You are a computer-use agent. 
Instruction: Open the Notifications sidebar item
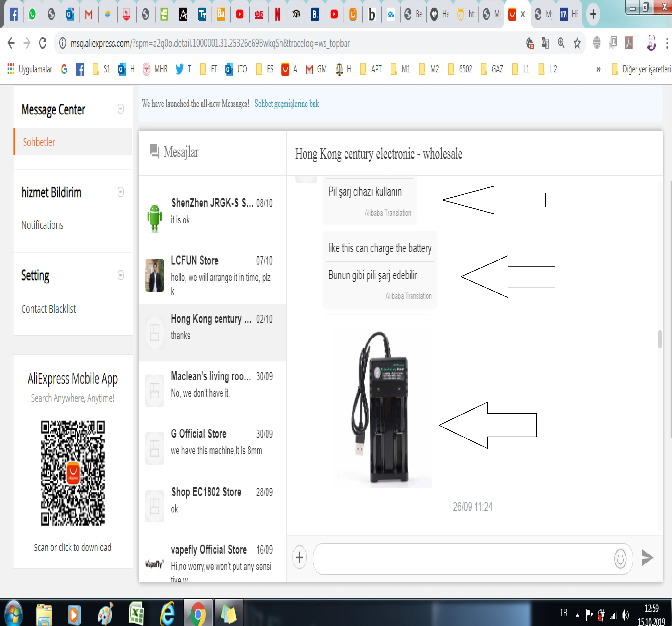(x=42, y=225)
